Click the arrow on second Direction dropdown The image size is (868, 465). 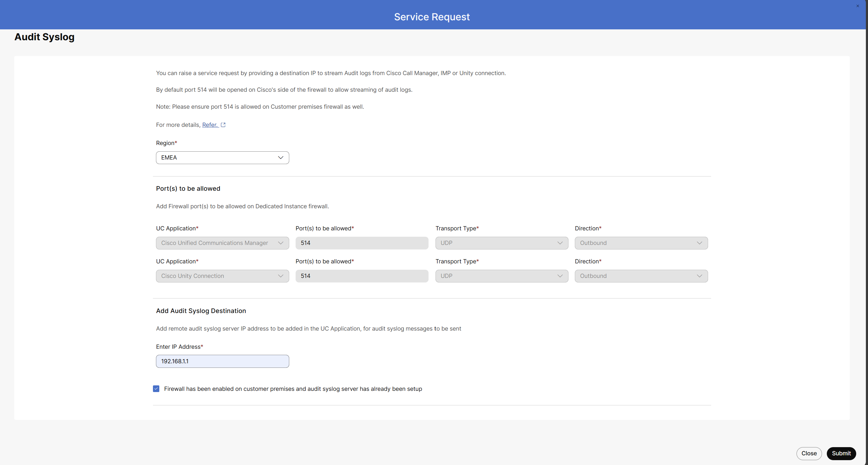pyautogui.click(x=700, y=276)
